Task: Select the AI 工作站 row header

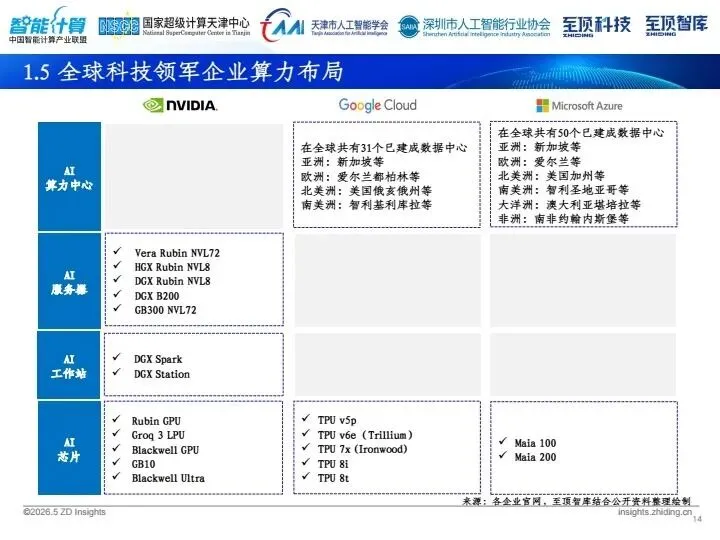Action: tap(69, 365)
